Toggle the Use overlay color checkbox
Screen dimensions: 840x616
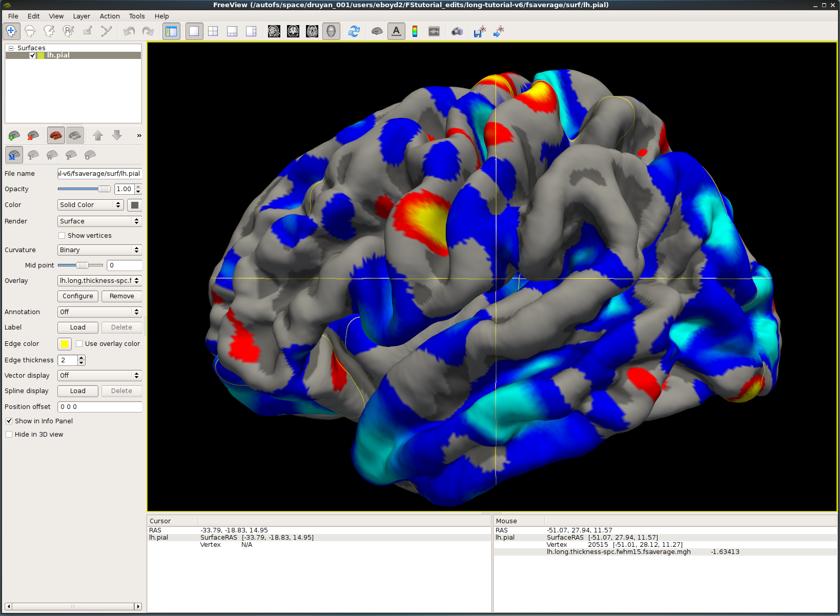point(79,344)
